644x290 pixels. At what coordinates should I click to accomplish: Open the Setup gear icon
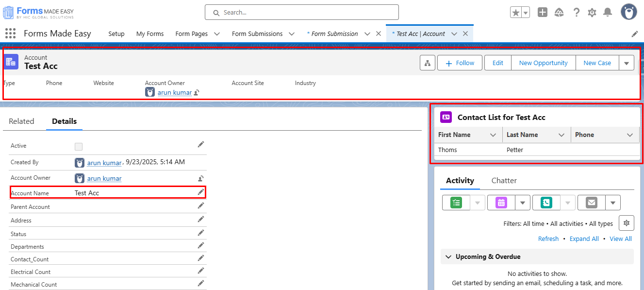click(592, 13)
